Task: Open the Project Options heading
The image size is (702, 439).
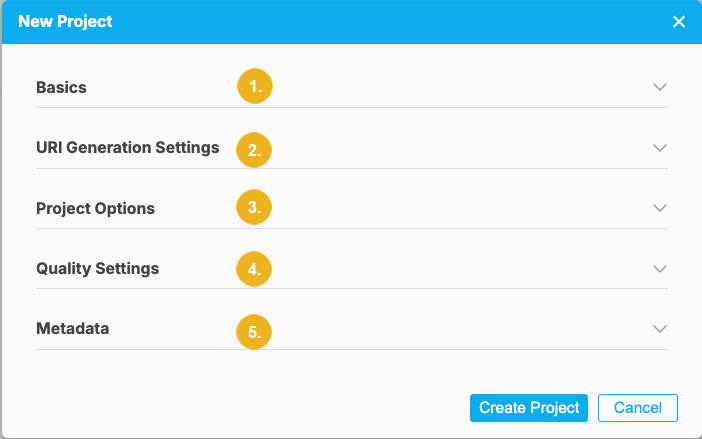Action: pos(95,208)
